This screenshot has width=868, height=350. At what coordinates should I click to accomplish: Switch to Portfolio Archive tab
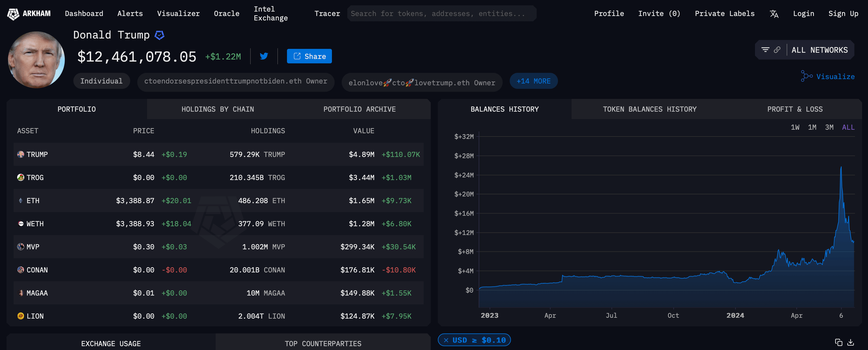(x=359, y=109)
